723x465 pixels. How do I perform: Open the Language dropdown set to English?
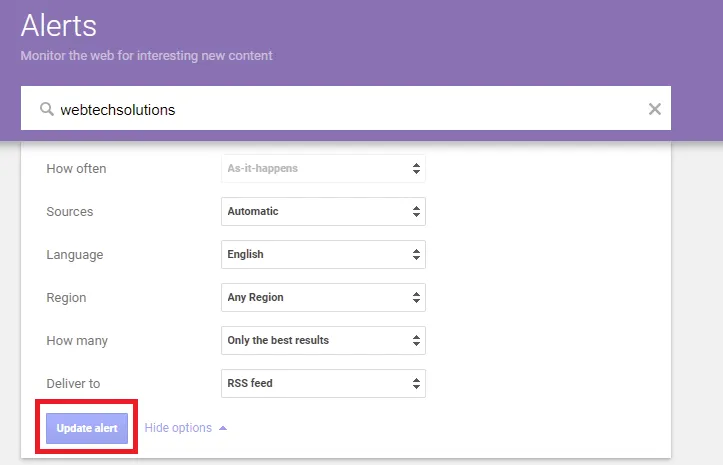tap(323, 254)
